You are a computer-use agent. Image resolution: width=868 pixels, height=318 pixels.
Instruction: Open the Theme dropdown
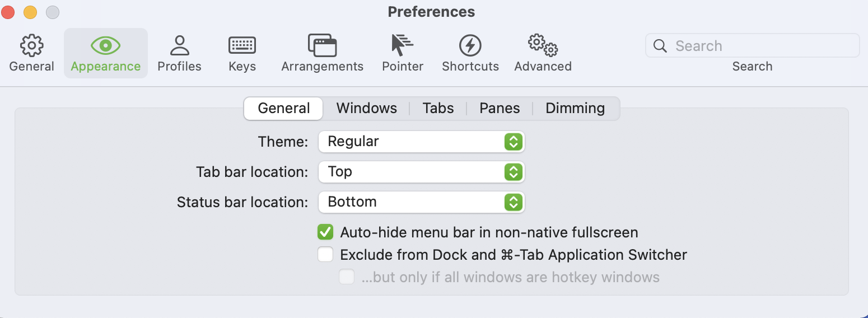pos(421,142)
